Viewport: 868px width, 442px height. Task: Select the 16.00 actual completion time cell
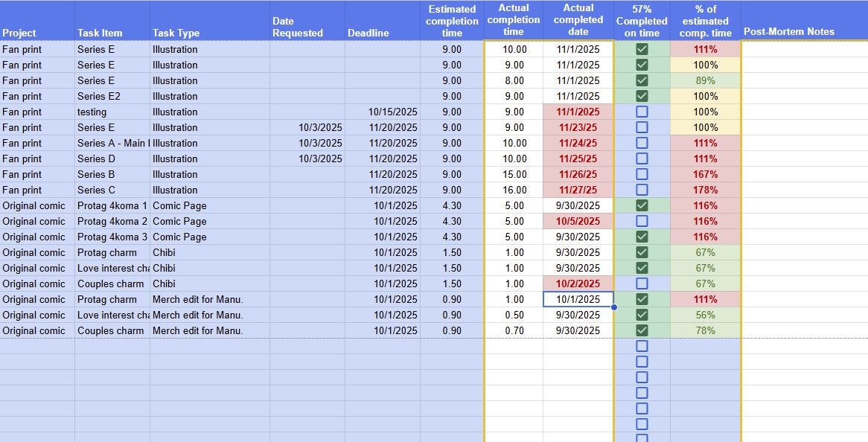click(x=514, y=190)
